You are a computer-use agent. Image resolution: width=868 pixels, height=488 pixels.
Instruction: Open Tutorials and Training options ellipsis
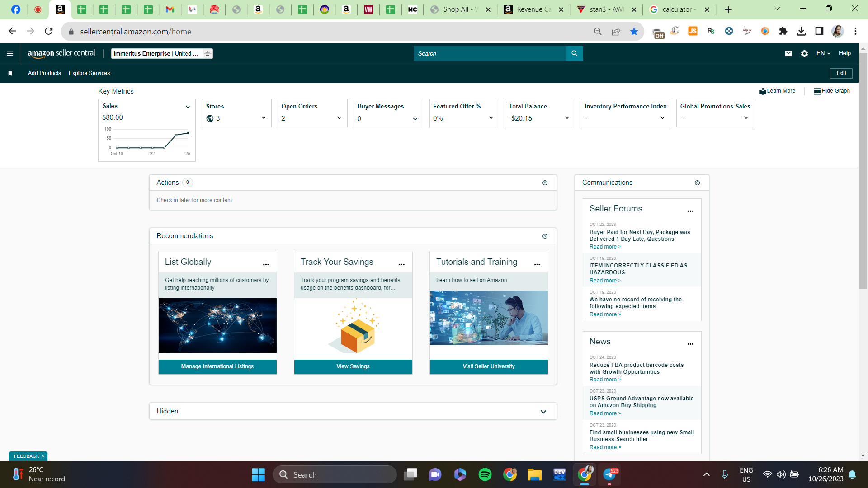pos(537,264)
